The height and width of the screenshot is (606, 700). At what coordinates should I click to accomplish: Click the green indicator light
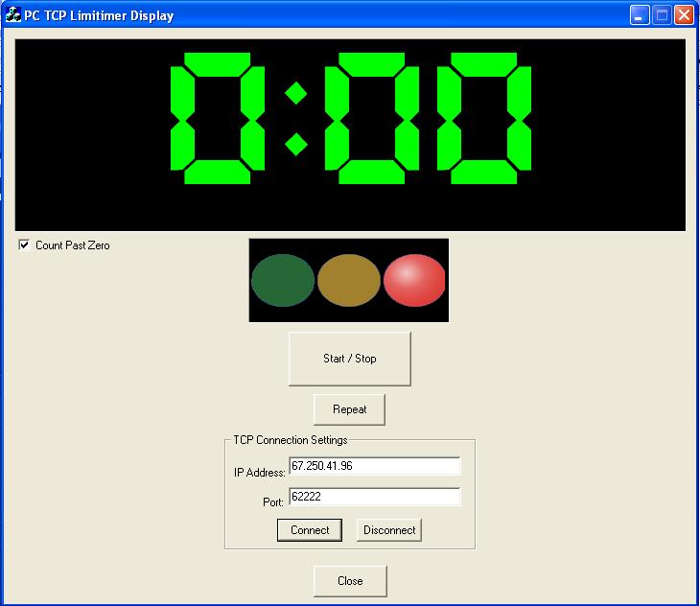point(283,280)
